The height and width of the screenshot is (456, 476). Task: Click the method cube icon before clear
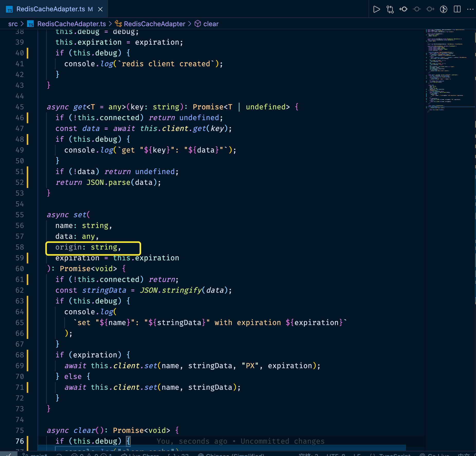pos(198,24)
